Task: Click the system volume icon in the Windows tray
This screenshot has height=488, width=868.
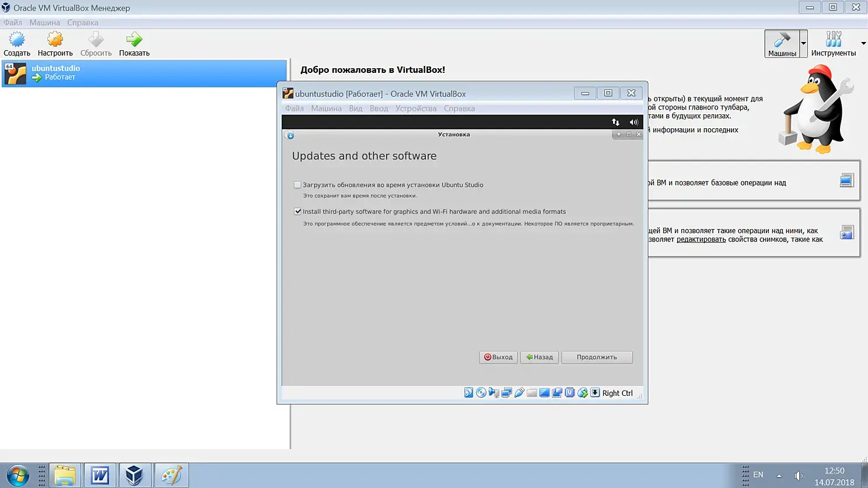Action: (x=799, y=476)
